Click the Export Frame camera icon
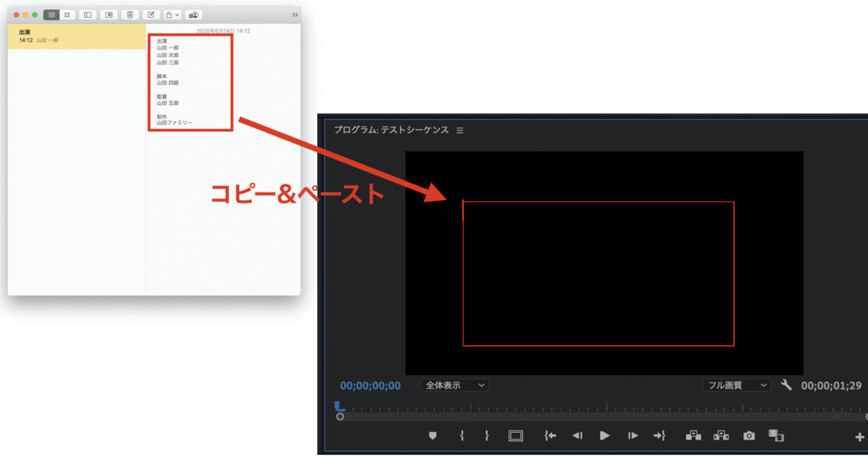The height and width of the screenshot is (459, 868). tap(749, 435)
